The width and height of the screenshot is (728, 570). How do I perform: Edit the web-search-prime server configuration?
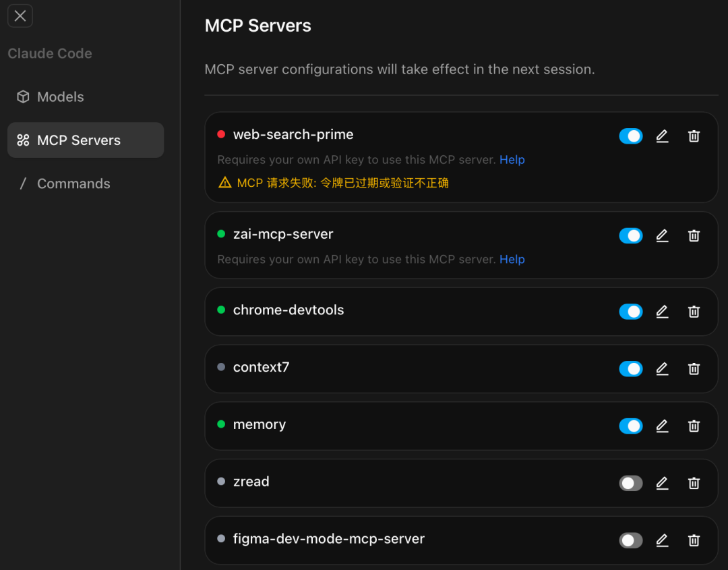point(662,136)
